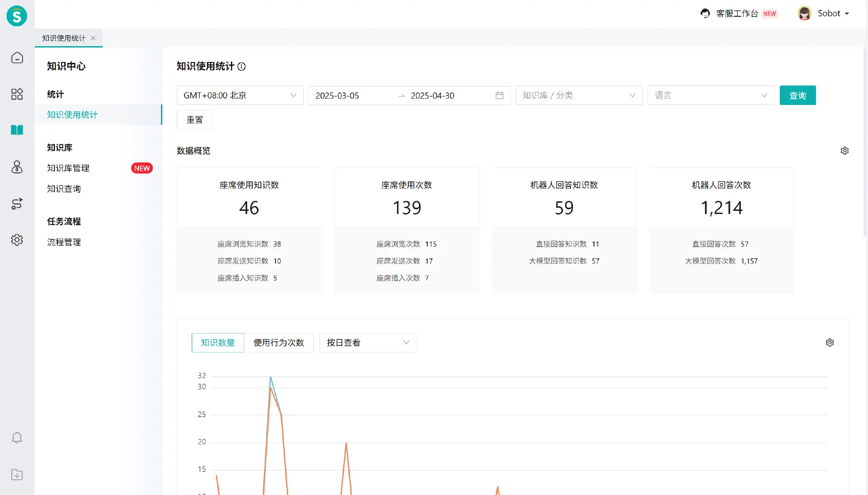Open the routing flow icon in sidebar
This screenshot has height=495, width=868.
point(17,204)
